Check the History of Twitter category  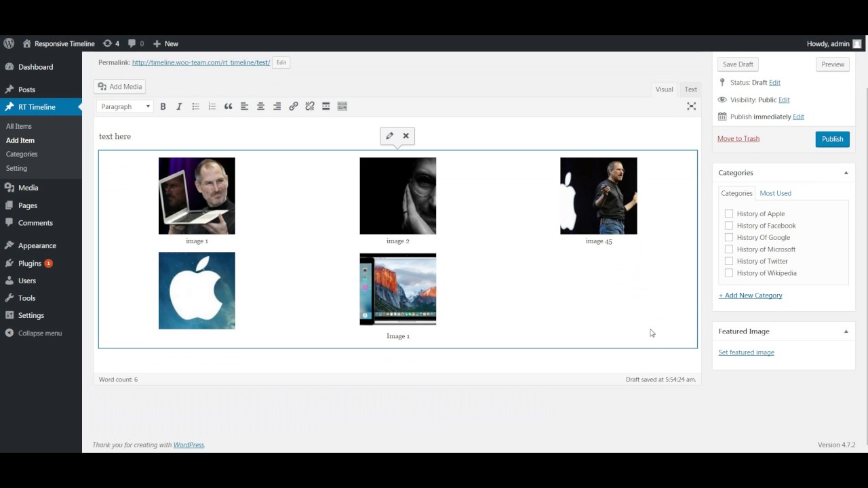(729, 261)
